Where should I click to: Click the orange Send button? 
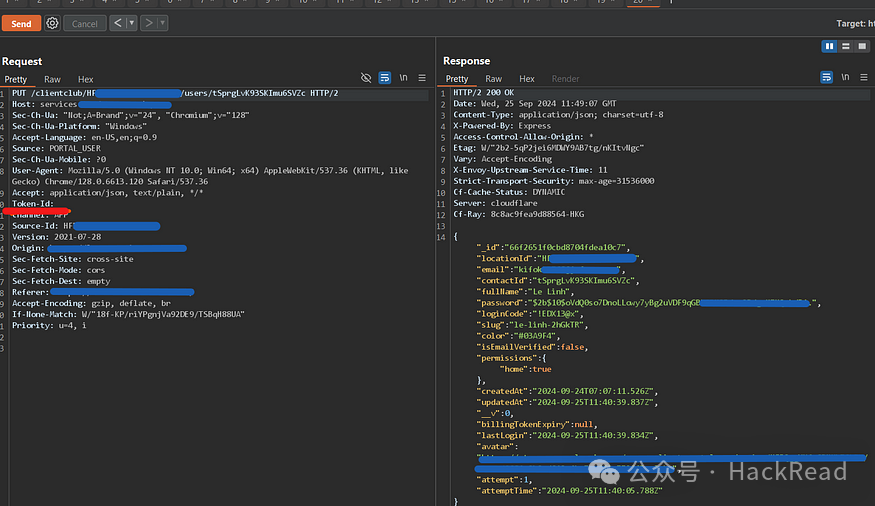tap(21, 23)
